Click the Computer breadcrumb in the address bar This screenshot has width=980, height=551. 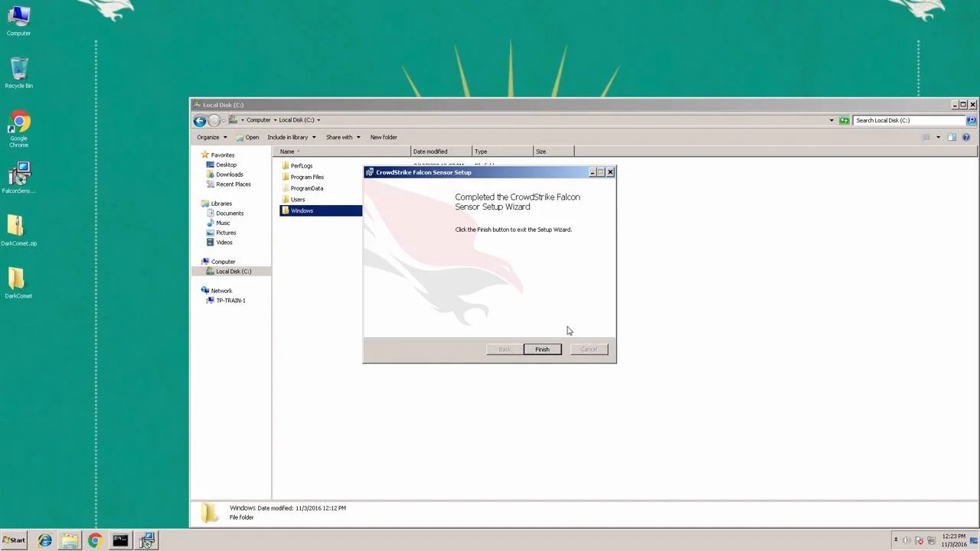point(259,120)
